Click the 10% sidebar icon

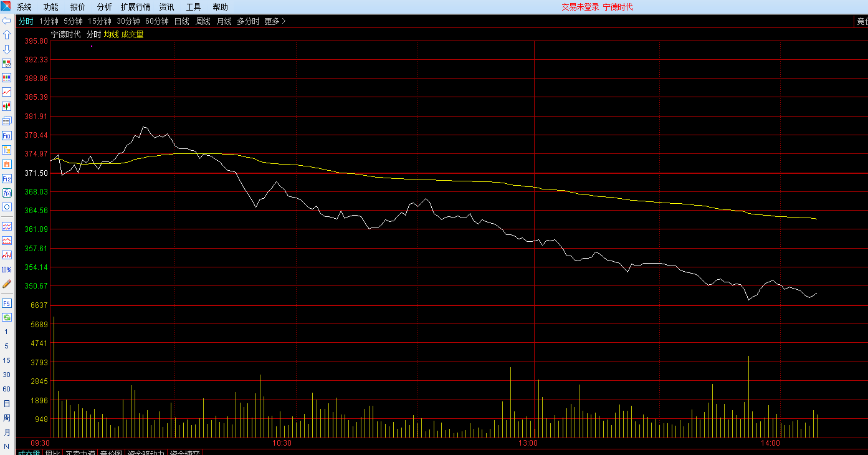pos(7,269)
